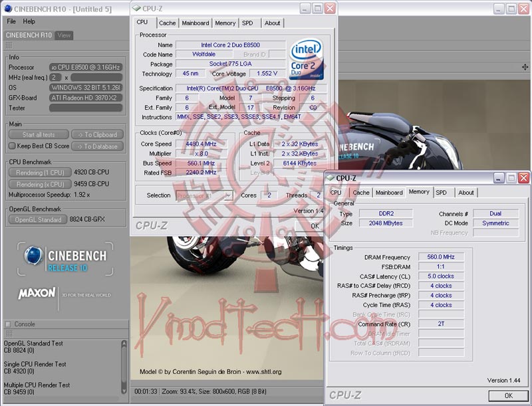Click the 8824 CB-GFX score text
The image size is (532, 406).
(87, 219)
